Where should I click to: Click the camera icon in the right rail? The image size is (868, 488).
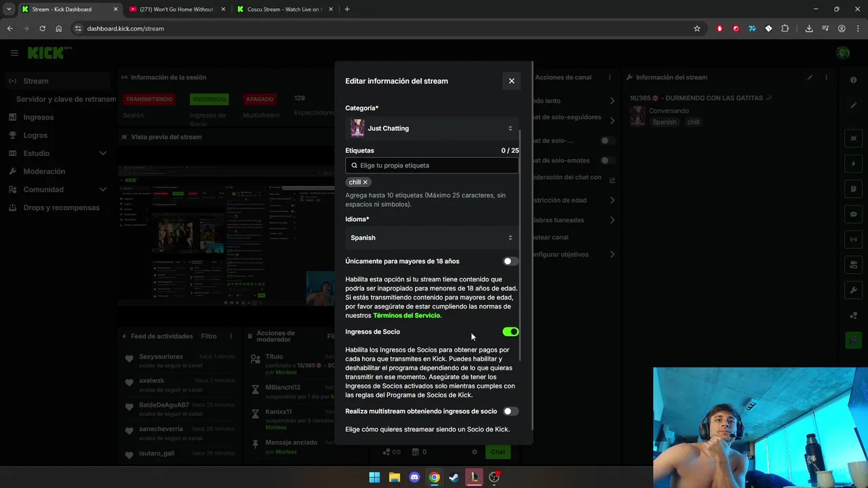[853, 264]
